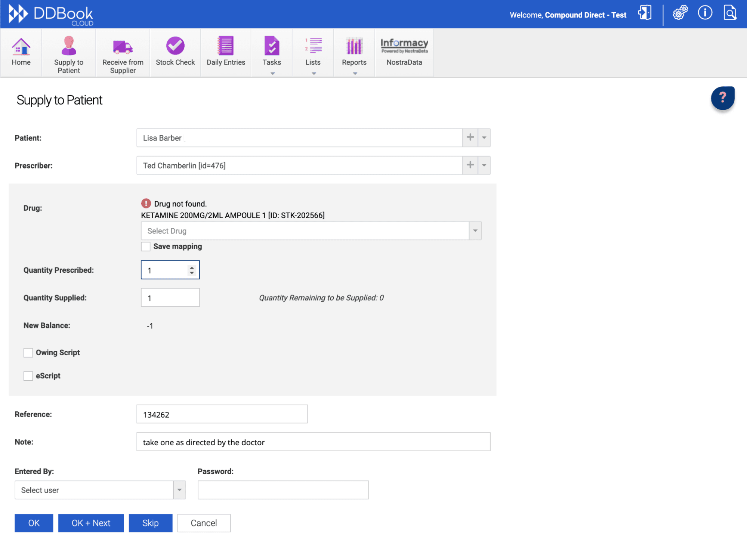Click the Reference field 134262
747x560 pixels.
(x=222, y=414)
